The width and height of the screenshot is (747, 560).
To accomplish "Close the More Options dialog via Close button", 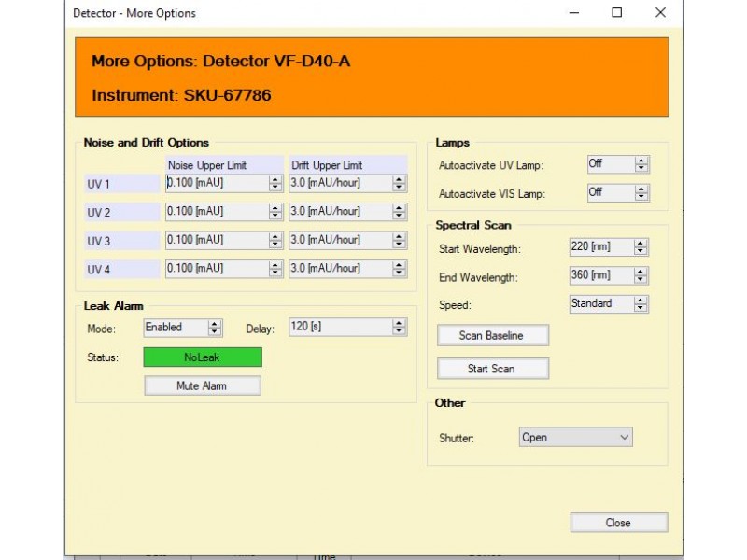I will click(x=619, y=523).
